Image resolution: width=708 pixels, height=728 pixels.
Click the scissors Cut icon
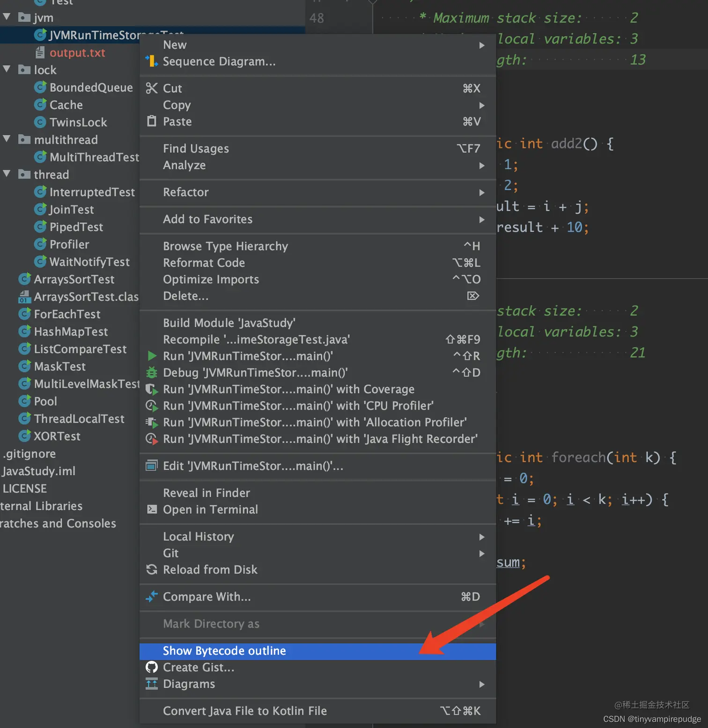(x=152, y=88)
